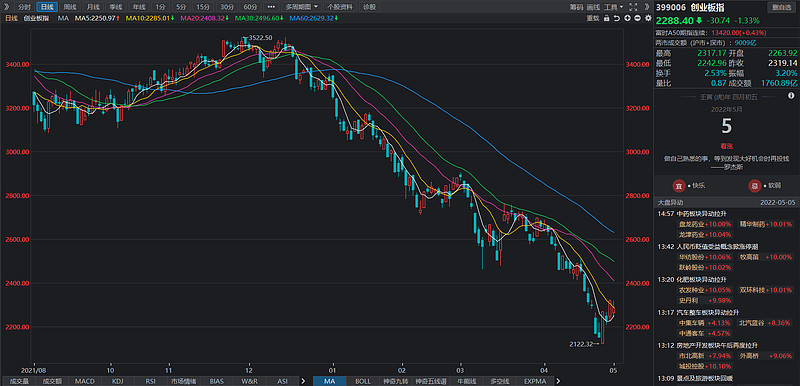The image size is (800, 386).
Task: Click the 宜 快乐 red circle icon
Action: (x=679, y=186)
